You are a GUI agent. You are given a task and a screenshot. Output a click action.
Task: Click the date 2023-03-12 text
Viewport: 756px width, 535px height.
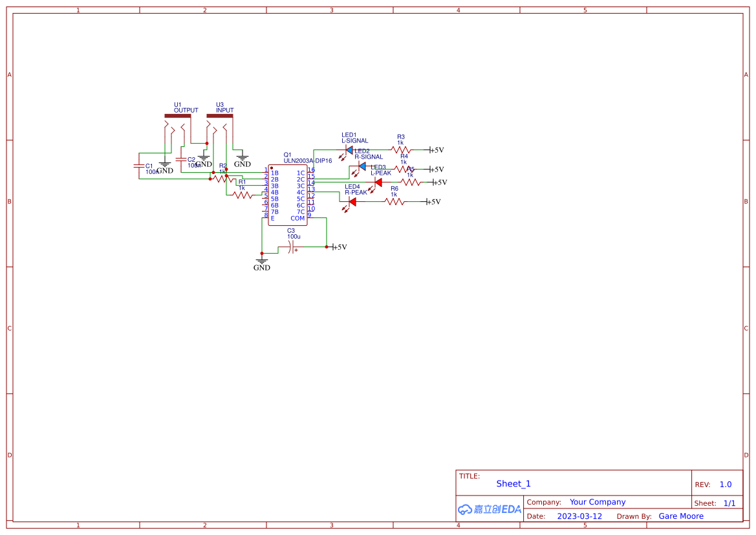coord(579,516)
